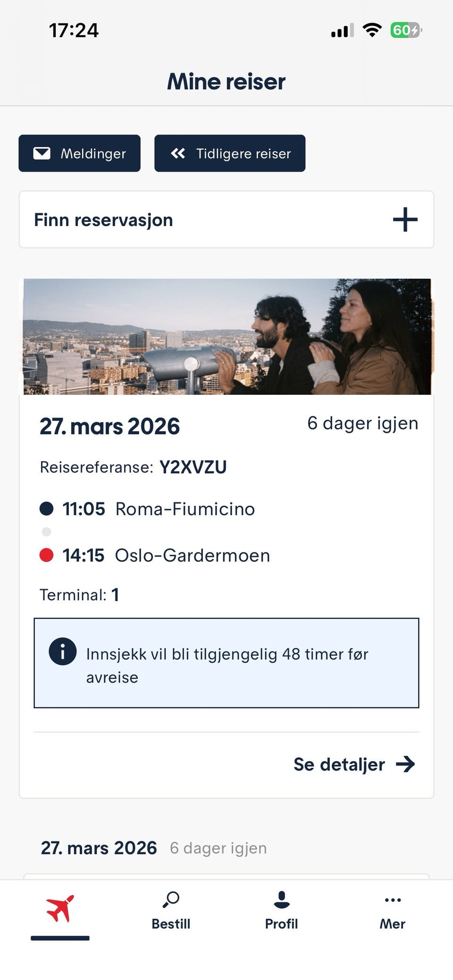This screenshot has width=453, height=980.
Task: Select the departure dot beside 11:05
Action: click(46, 509)
